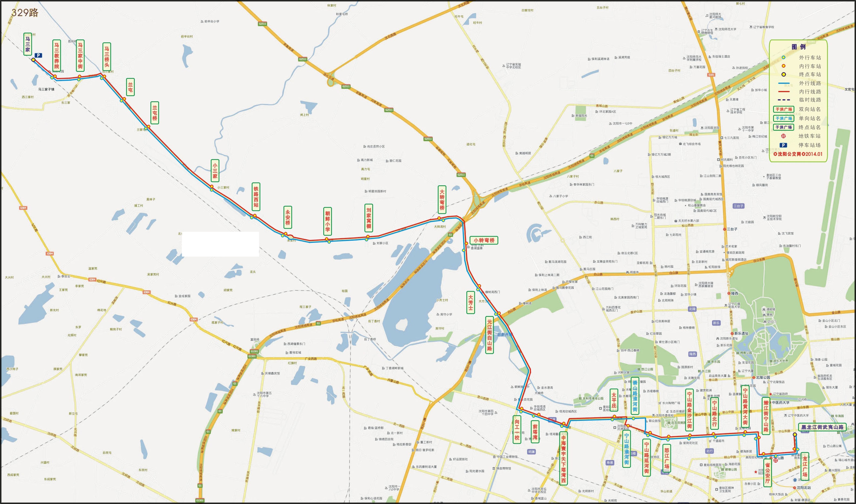Click the parking P icon beside 马三家 terminal

[x=38, y=55]
